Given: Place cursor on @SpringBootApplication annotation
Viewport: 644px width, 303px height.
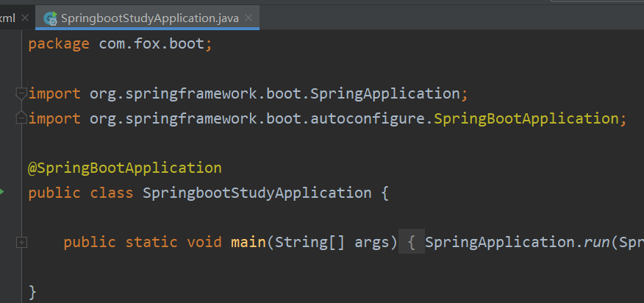Looking at the screenshot, I should 125,168.
